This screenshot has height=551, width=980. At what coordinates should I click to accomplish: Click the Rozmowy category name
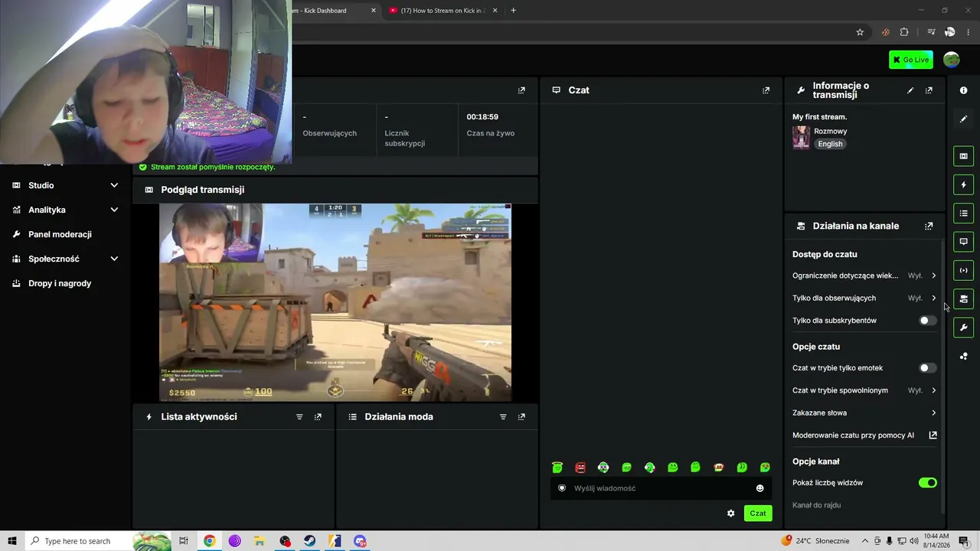pyautogui.click(x=830, y=132)
